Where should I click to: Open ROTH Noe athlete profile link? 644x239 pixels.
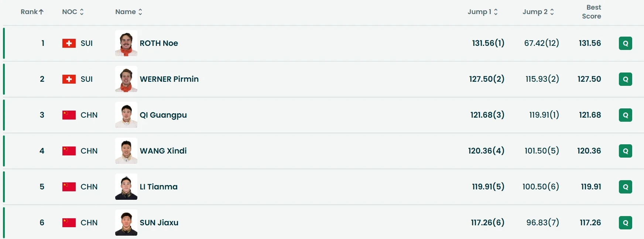tap(159, 43)
